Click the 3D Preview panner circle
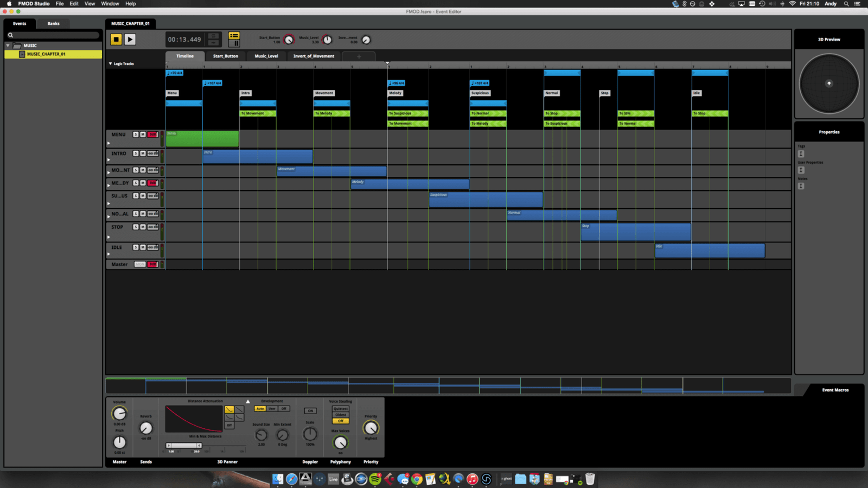Screen dimensions: 868x488 coord(829,84)
